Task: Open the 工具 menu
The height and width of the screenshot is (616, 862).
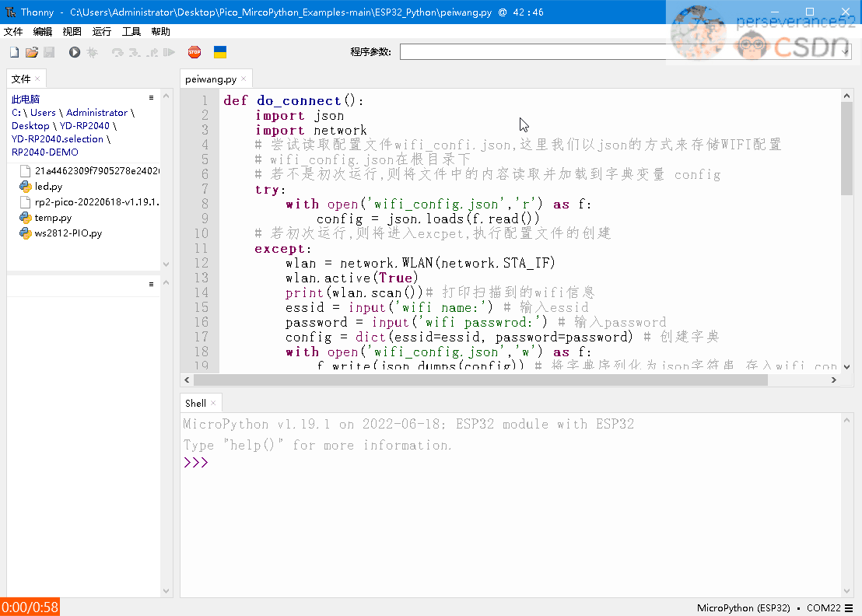Action: [131, 31]
